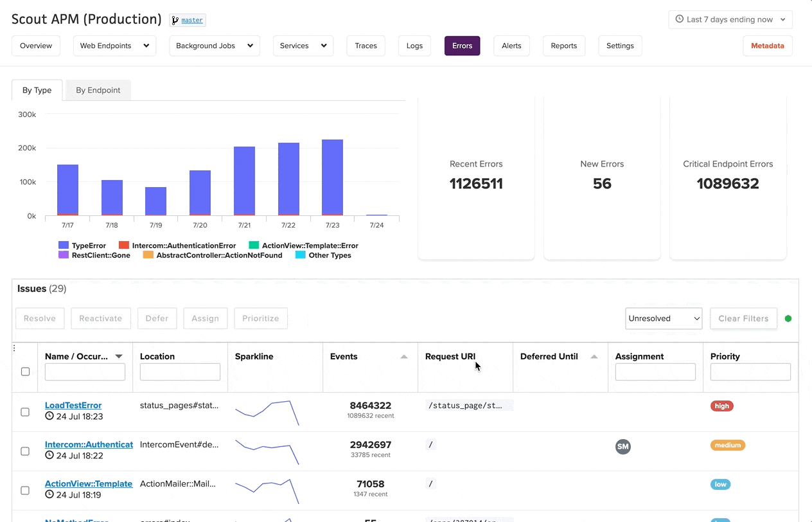The height and width of the screenshot is (522, 812).
Task: Sort by the Events column arrow
Action: [x=404, y=357]
